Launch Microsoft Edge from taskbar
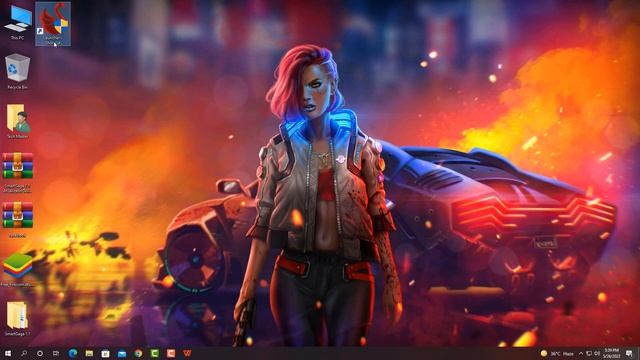Screen dimensions: 640x360 [x=73, y=353]
